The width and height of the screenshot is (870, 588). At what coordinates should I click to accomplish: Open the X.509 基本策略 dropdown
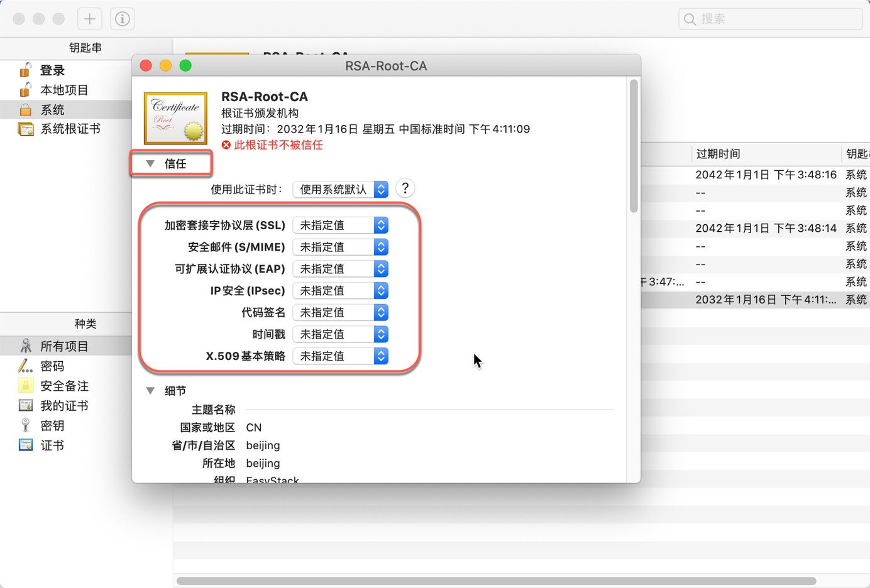(340, 356)
